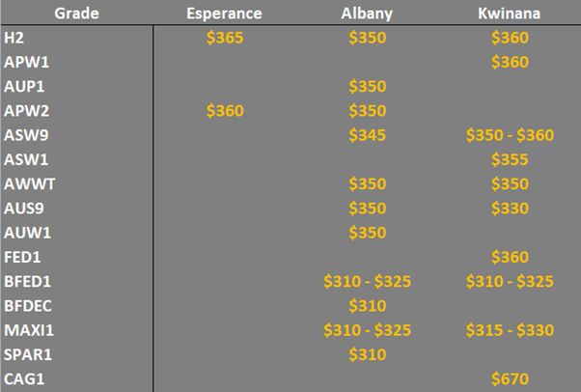
Task: Select the AWWT grade label
Action: (29, 184)
